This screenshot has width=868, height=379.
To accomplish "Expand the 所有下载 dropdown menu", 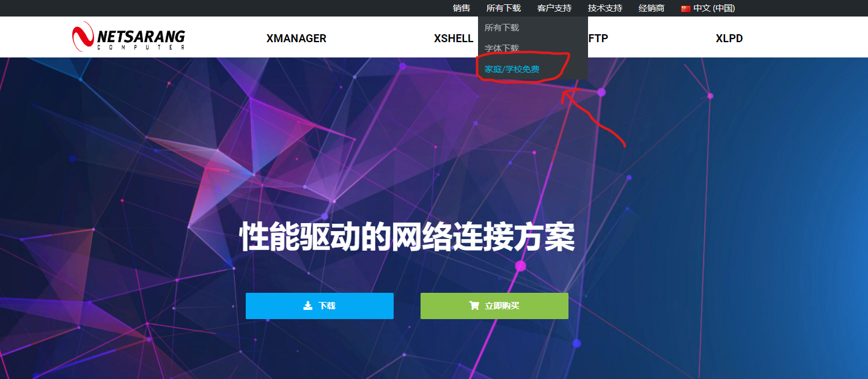I will coord(504,8).
